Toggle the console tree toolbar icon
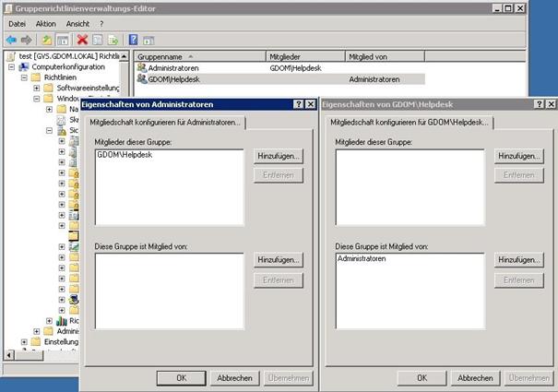This screenshot has width=558, height=392. pos(61,40)
